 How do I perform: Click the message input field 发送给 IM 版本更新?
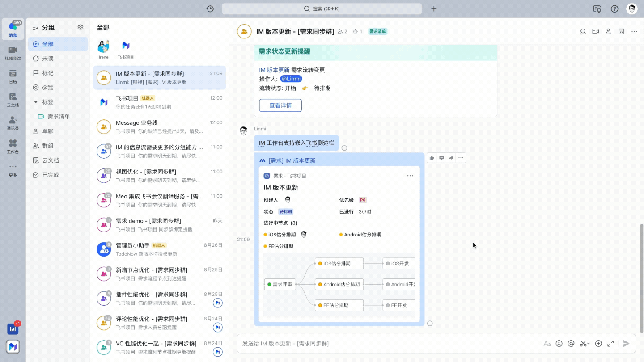click(389, 344)
